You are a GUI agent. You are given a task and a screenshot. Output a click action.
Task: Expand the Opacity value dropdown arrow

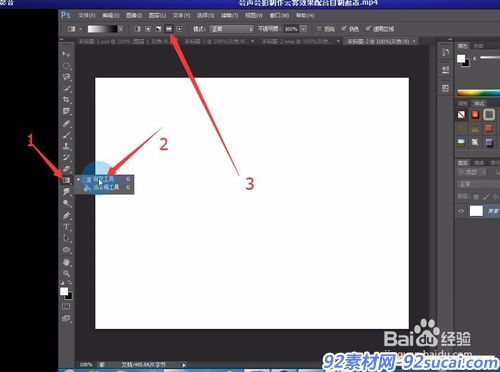click(x=303, y=29)
